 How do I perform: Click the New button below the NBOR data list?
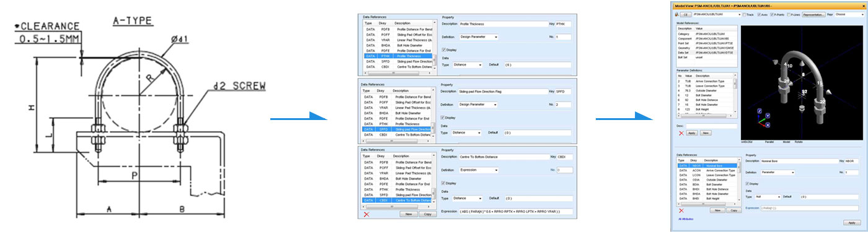(x=717, y=210)
